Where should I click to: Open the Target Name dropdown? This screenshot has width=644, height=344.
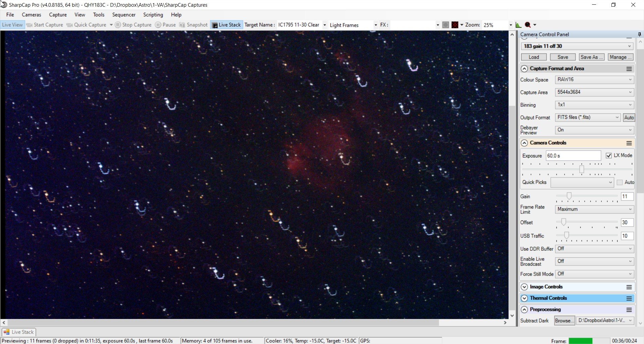pyautogui.click(x=324, y=25)
